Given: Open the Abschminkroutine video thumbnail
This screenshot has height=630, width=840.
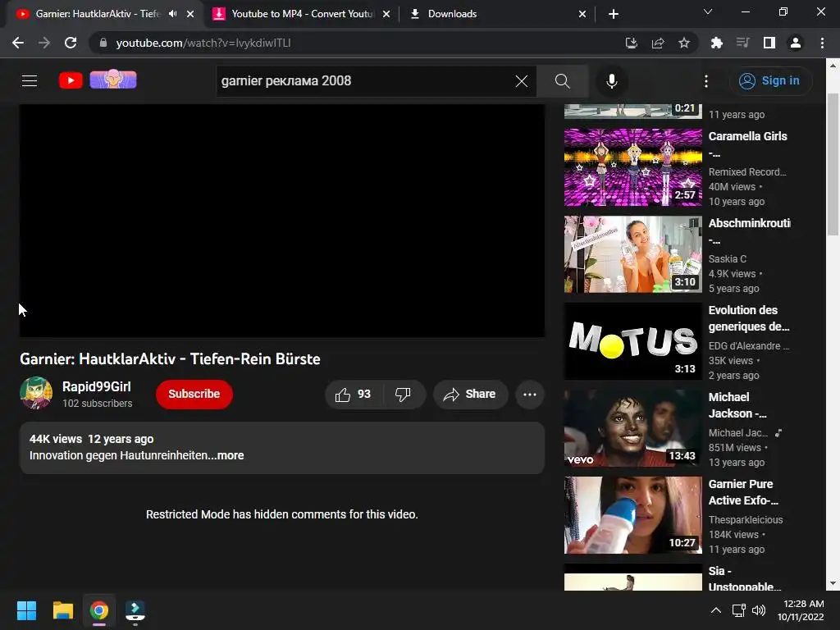Looking at the screenshot, I should [632, 254].
